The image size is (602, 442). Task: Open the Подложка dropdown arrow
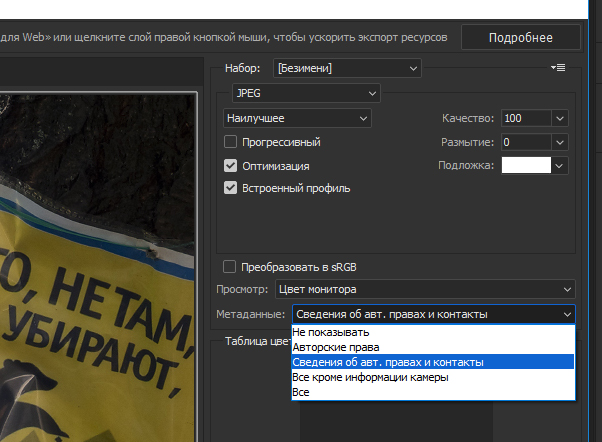(x=559, y=166)
